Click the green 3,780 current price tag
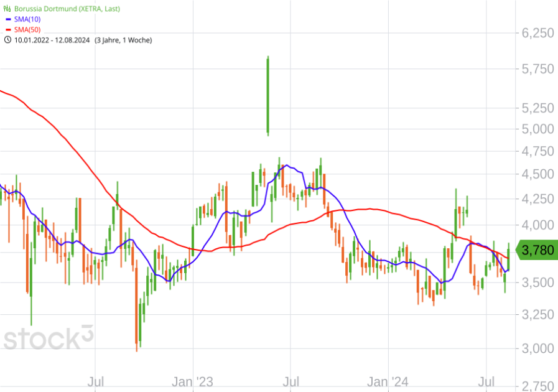Viewport: 558px width, 392px height. coord(536,250)
